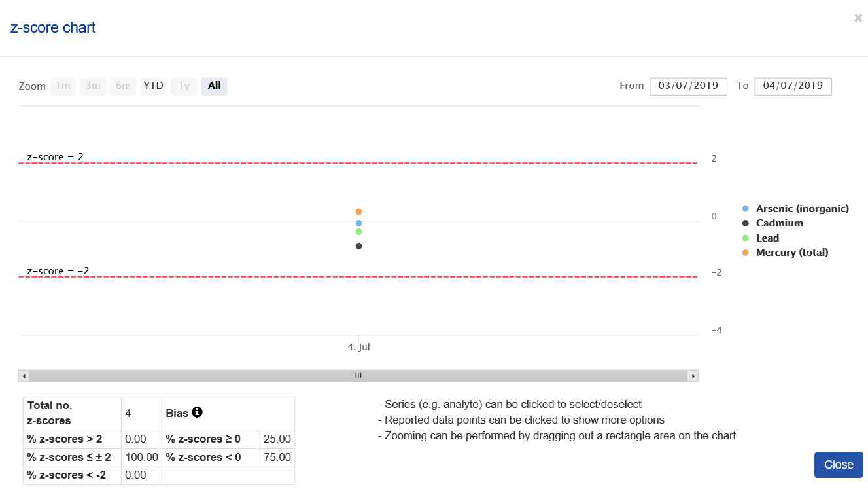Toggle Mercury (total) series in legend
The image size is (868, 489).
point(785,252)
